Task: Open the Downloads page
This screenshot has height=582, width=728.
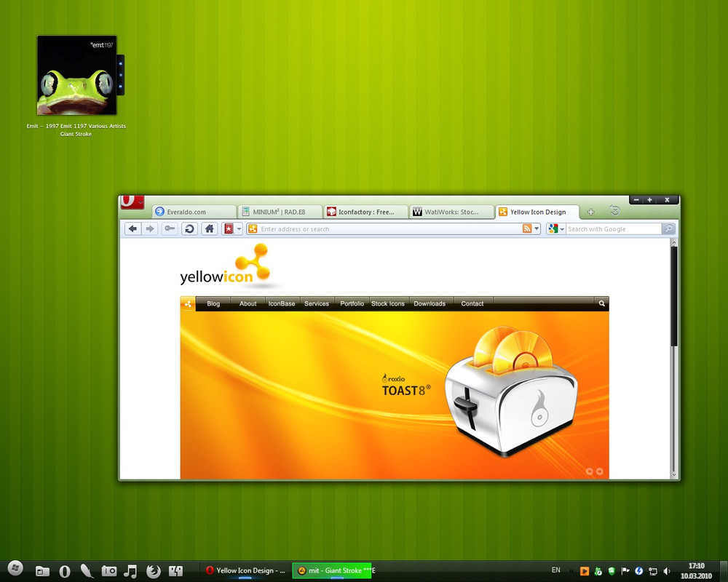Action: coord(430,304)
